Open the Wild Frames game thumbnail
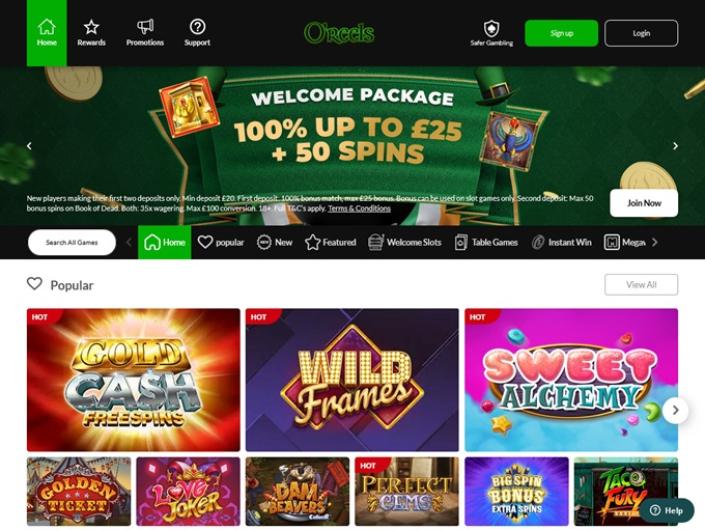This screenshot has width=705, height=530. tap(352, 380)
